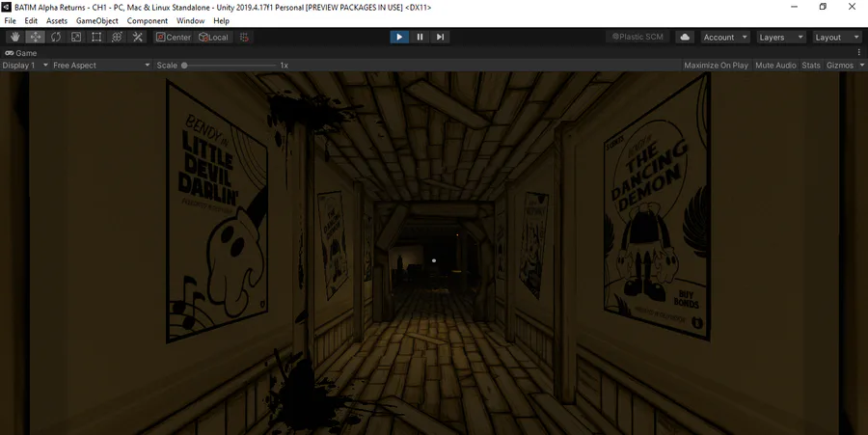Image resolution: width=868 pixels, height=435 pixels.
Task: Open the custom editor tools
Action: tap(137, 37)
